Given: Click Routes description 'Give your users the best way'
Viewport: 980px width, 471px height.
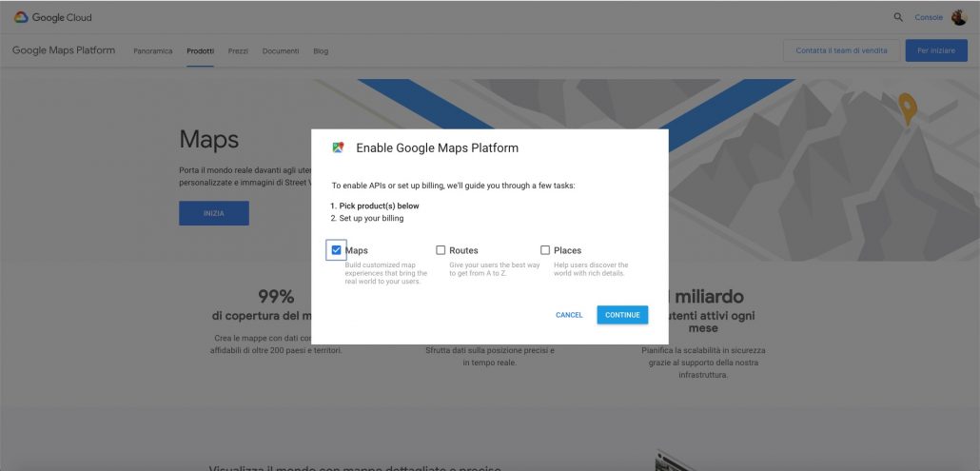Looking at the screenshot, I should [x=495, y=269].
